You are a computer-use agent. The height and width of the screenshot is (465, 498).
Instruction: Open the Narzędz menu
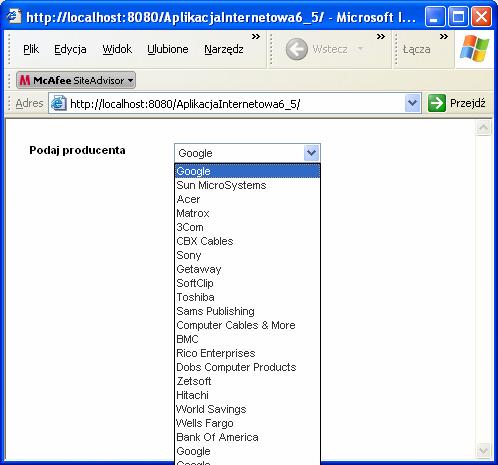tap(224, 49)
